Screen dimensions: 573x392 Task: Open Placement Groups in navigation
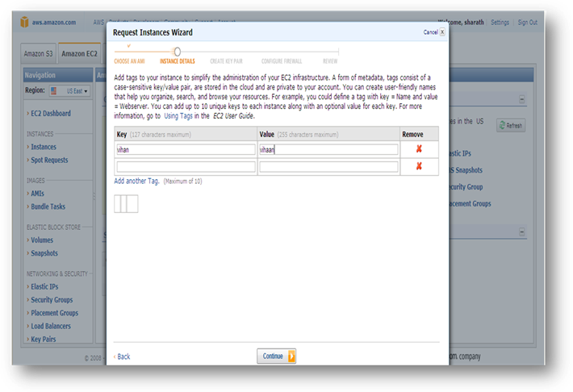tap(54, 313)
